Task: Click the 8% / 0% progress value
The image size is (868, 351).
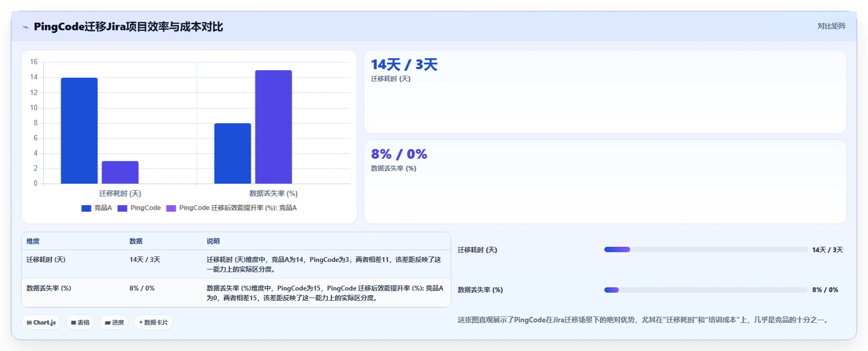Action: pos(825,290)
